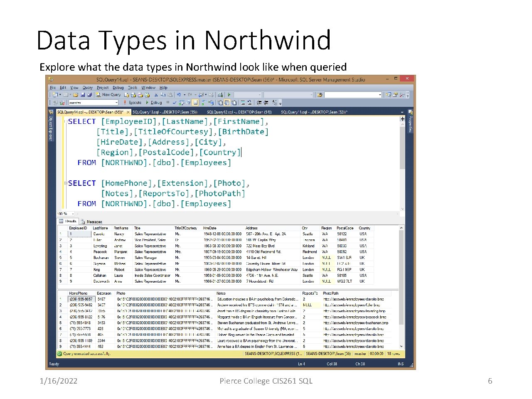The width and height of the screenshot is (532, 399).
Task: Click the Debug button in SQL toolbar
Action: [x=154, y=103]
